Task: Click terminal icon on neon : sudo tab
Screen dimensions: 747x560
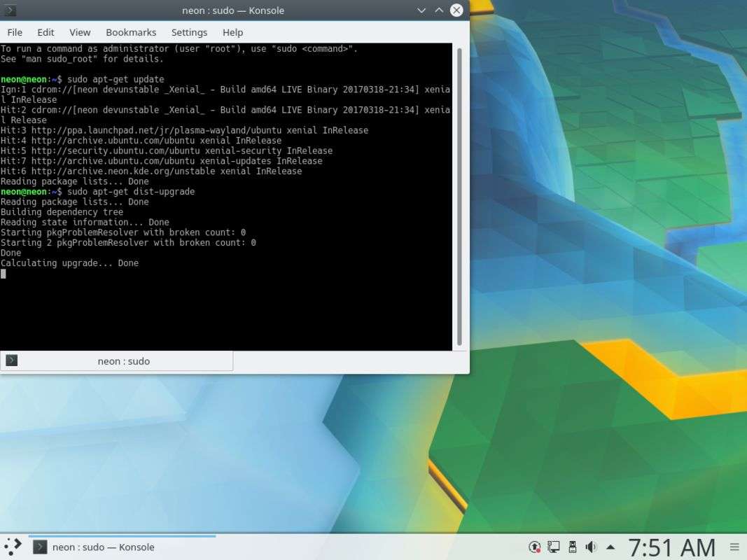Action: 11,360
